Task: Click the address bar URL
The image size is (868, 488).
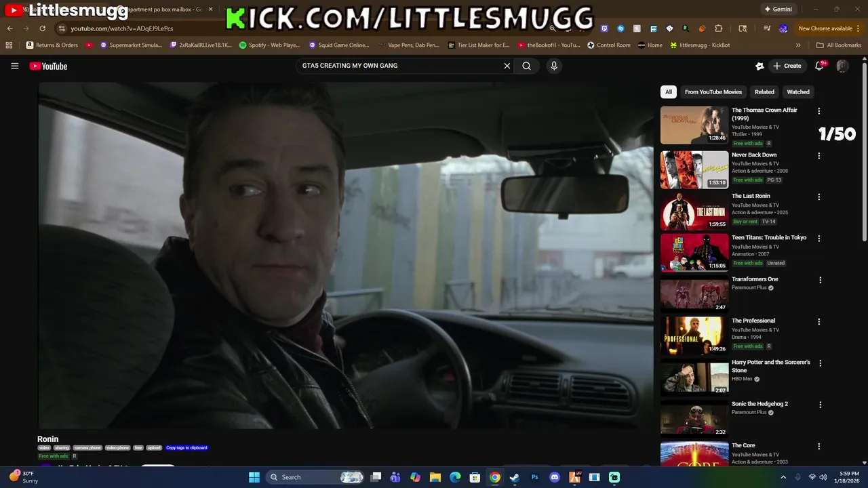Action: [x=122, y=28]
